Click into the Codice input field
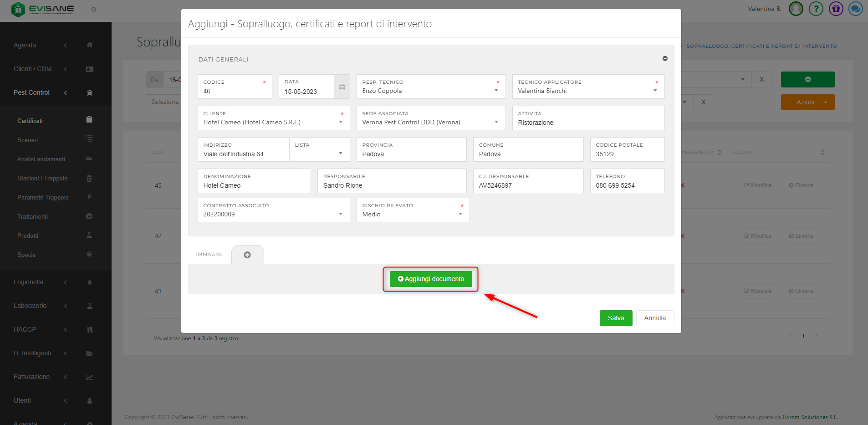Screen dimensions: 868x425 click(231, 91)
